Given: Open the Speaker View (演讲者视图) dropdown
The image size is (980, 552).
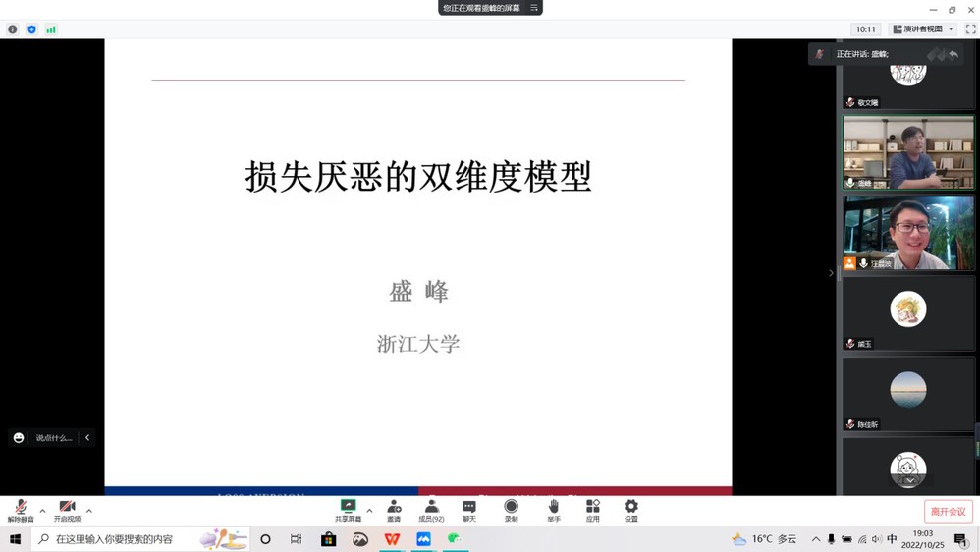Looking at the screenshot, I should coord(923,29).
